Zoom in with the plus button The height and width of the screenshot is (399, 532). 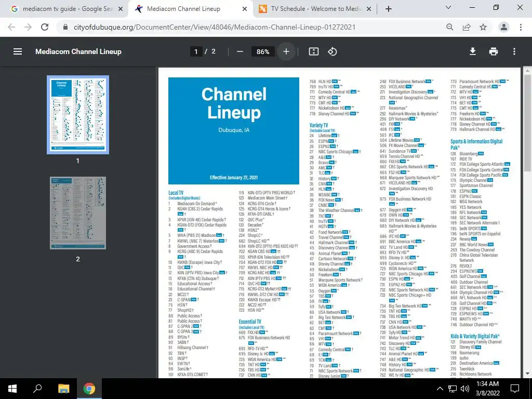pyautogui.click(x=286, y=51)
